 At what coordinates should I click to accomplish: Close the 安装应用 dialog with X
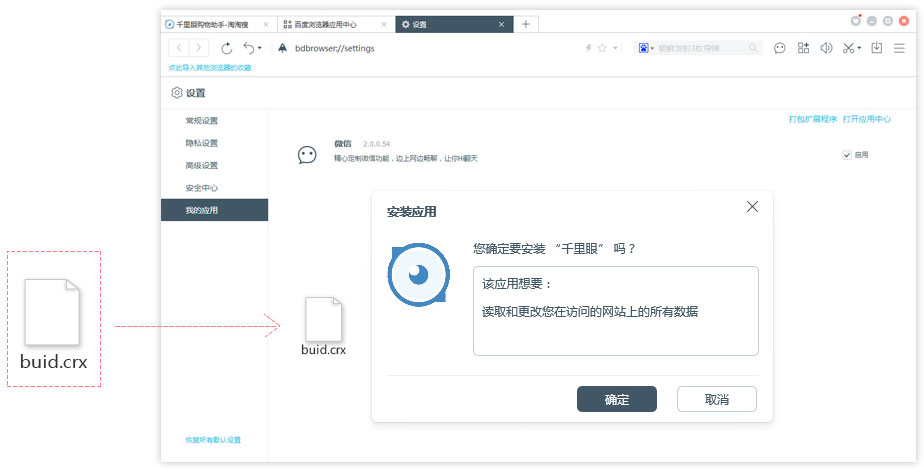(752, 207)
